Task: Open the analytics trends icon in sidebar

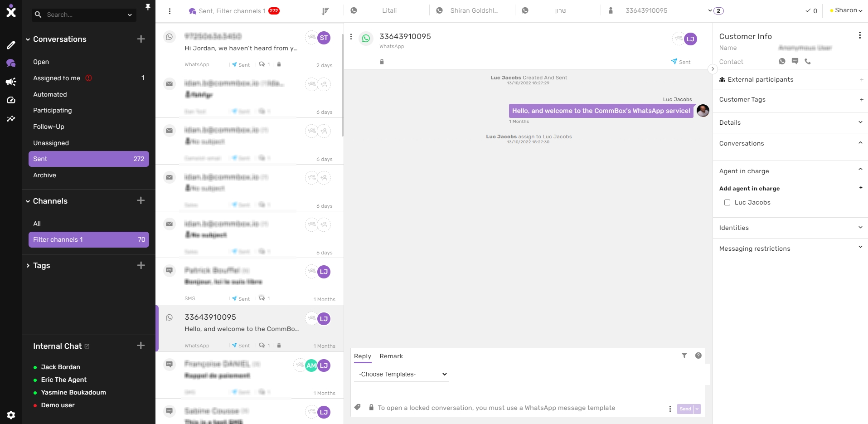Action: 11,118
